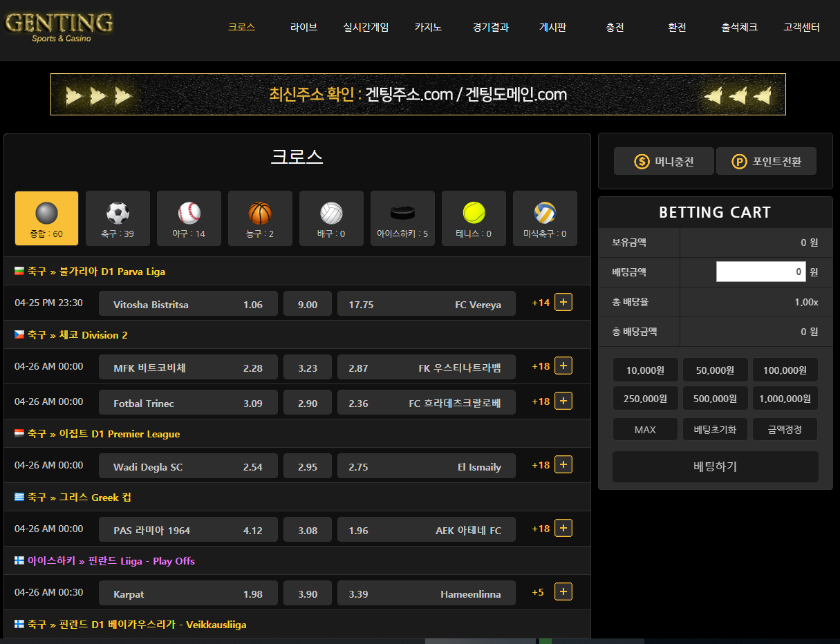Expand more bets for Karpat match
840x644 pixels.
point(563,592)
